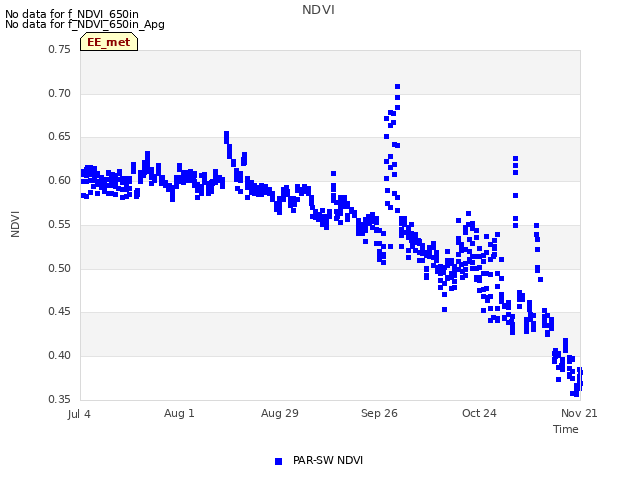Click the Nov 21 x-axis tick label
This screenshot has height=480, width=640.
pyautogui.click(x=579, y=413)
